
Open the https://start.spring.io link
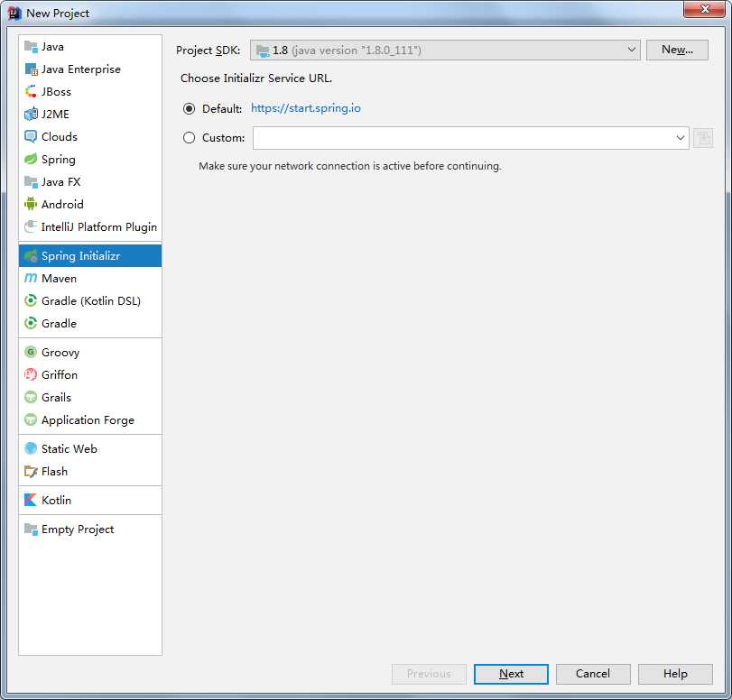(306, 108)
